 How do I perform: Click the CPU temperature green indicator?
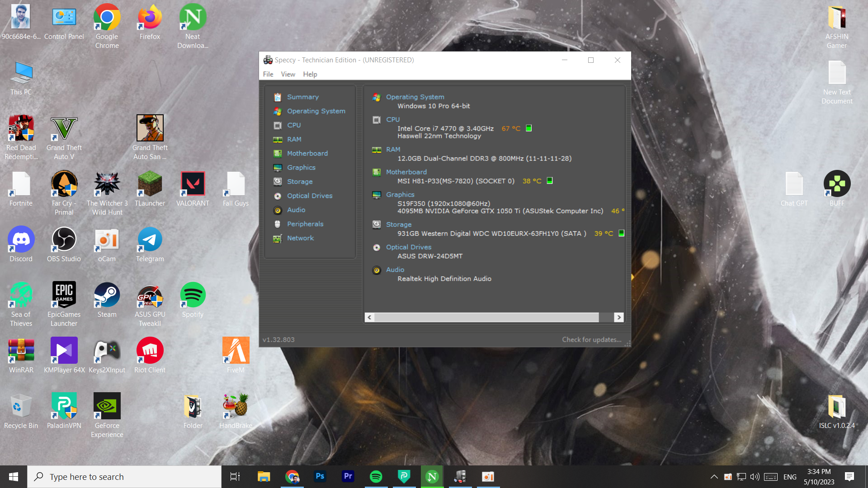528,128
